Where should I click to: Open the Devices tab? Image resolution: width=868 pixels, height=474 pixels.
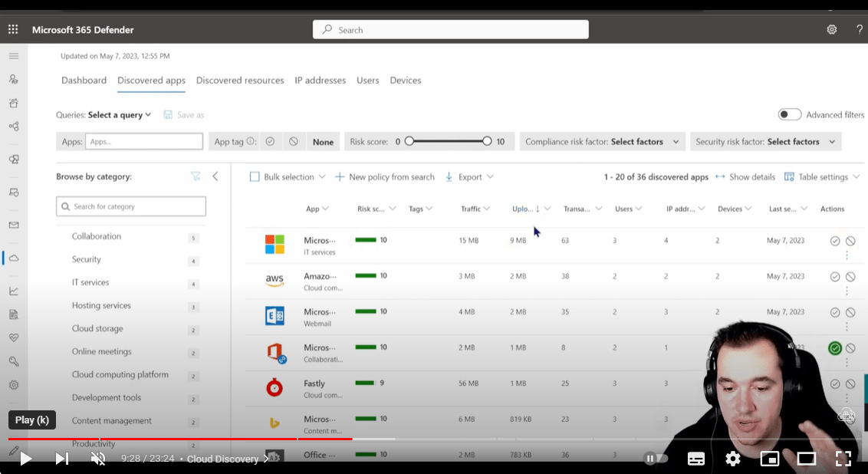pos(405,81)
